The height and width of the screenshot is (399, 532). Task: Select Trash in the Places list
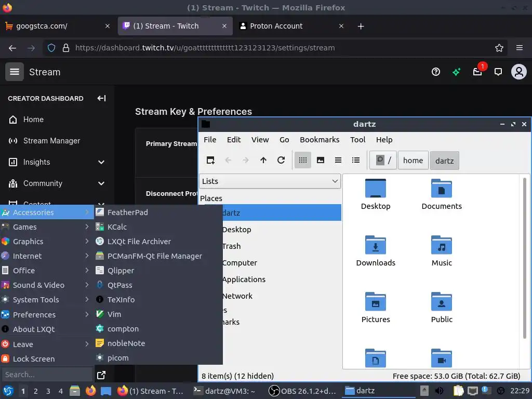coord(231,246)
